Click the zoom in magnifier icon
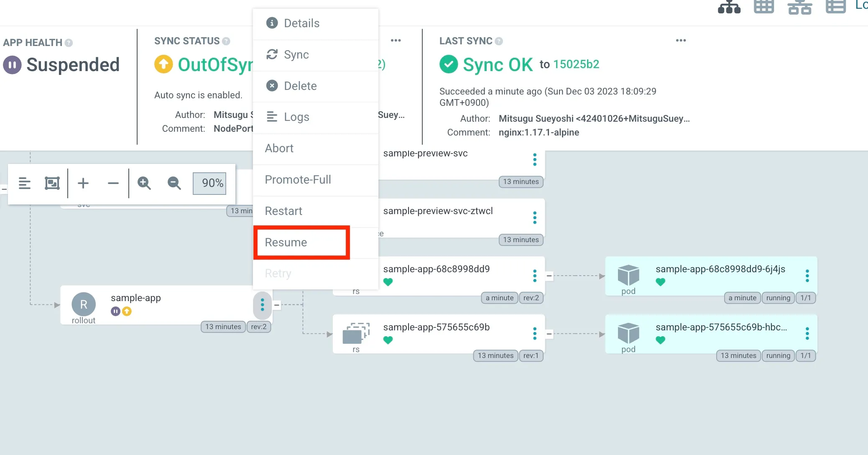Image resolution: width=868 pixels, height=455 pixels. pos(144,183)
